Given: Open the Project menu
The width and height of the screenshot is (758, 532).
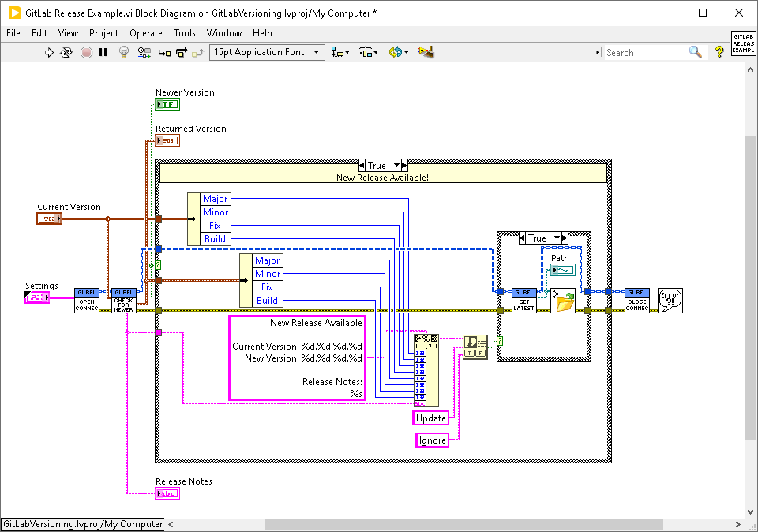Looking at the screenshot, I should pos(104,33).
